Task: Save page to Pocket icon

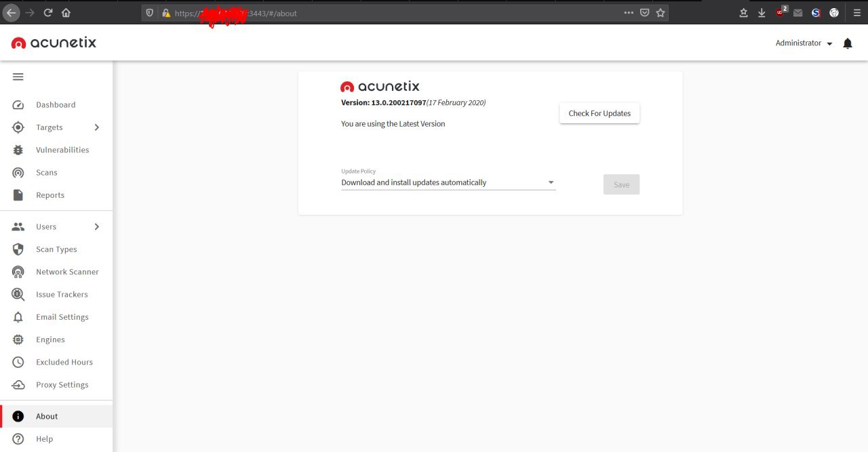Action: [645, 13]
